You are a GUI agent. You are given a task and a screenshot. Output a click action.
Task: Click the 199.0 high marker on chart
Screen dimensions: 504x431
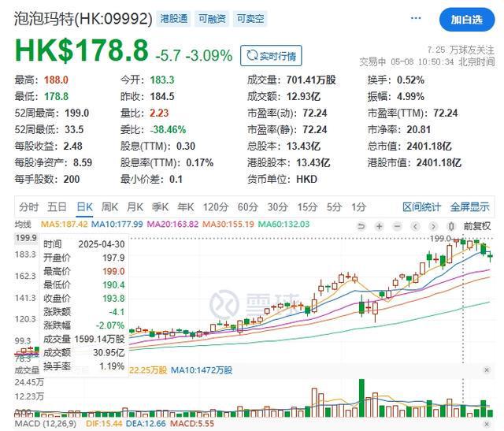[440, 238]
